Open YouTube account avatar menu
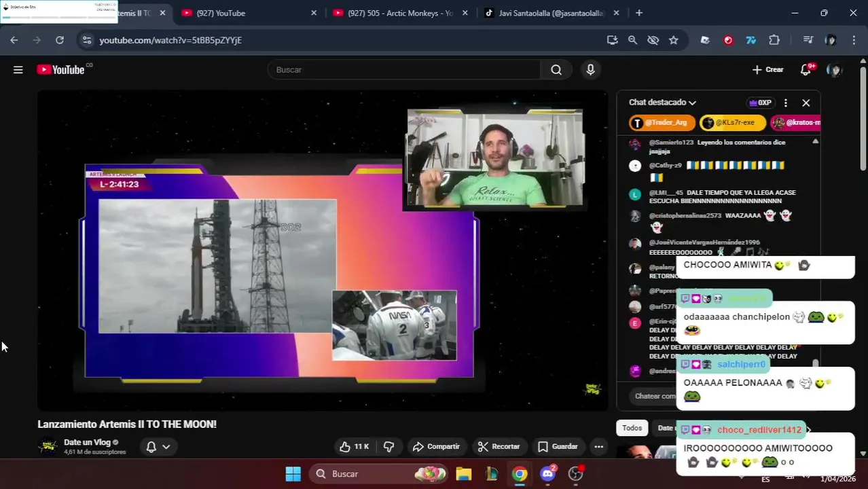The height and width of the screenshot is (489, 868). pos(835,69)
